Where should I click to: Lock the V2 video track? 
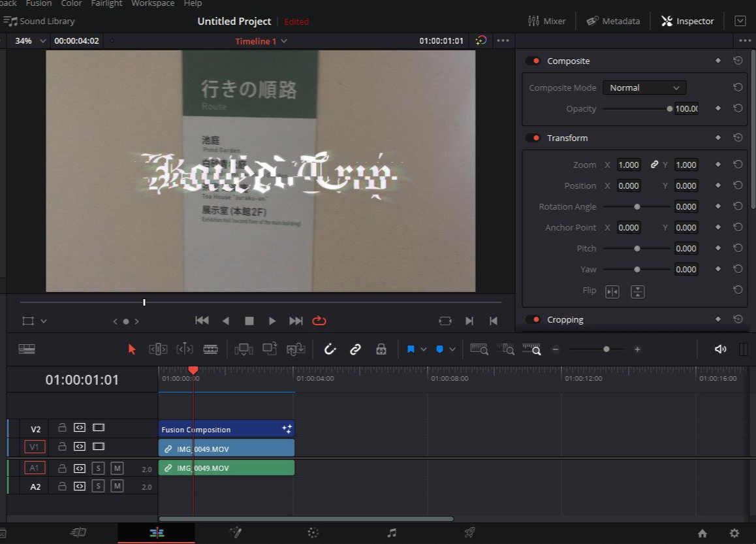[62, 427]
